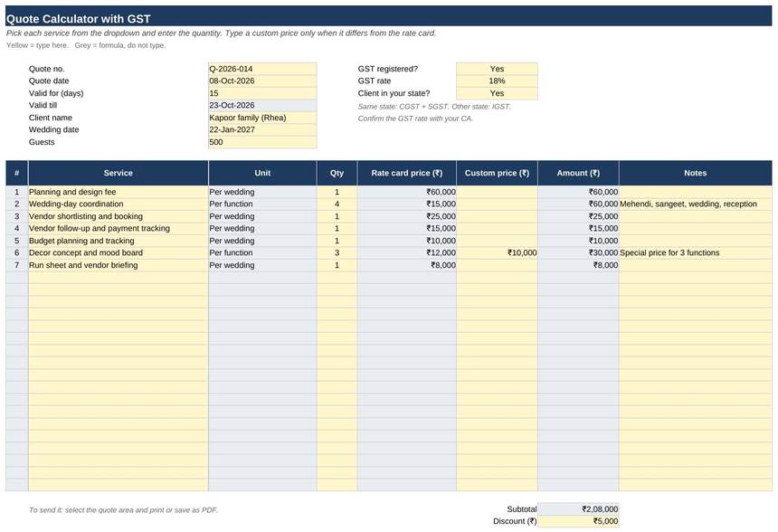Click the Qty 4 for Wedding-day coordination
Screen dimensions: 778x532
pos(337,204)
